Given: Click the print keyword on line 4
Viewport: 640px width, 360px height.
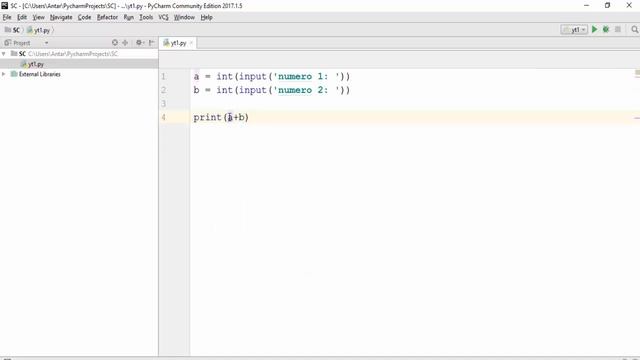Looking at the screenshot, I should pos(207,117).
